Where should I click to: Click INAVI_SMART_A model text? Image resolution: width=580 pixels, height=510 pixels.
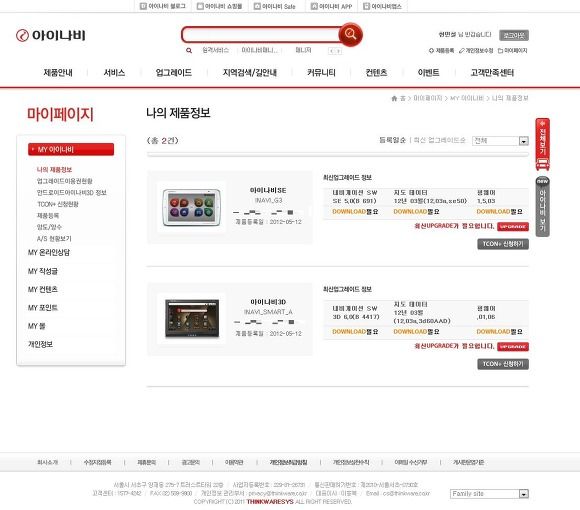coord(268,312)
